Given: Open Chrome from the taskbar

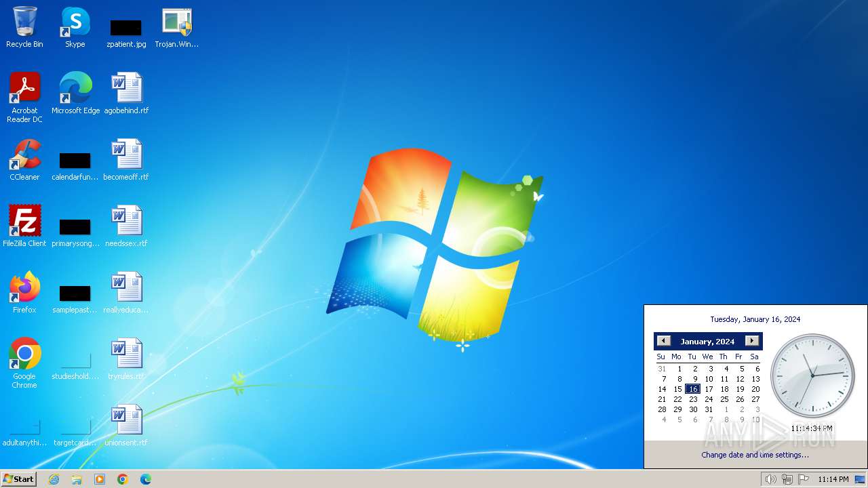Looking at the screenshot, I should [123, 479].
